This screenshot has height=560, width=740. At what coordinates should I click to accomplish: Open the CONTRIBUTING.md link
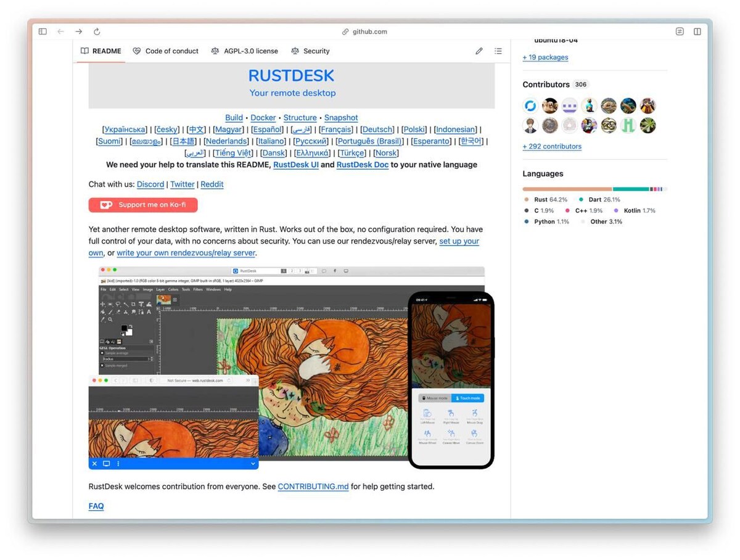point(313,487)
